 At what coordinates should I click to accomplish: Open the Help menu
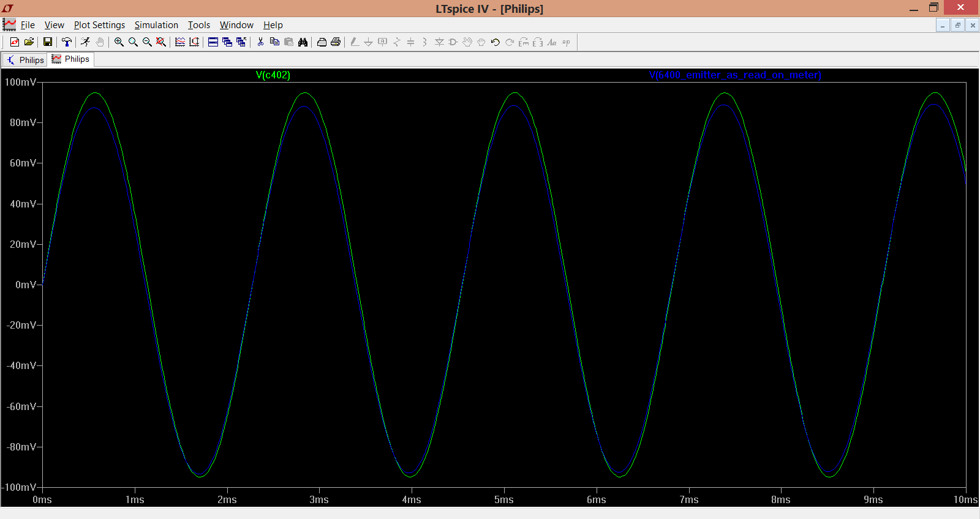click(x=273, y=25)
